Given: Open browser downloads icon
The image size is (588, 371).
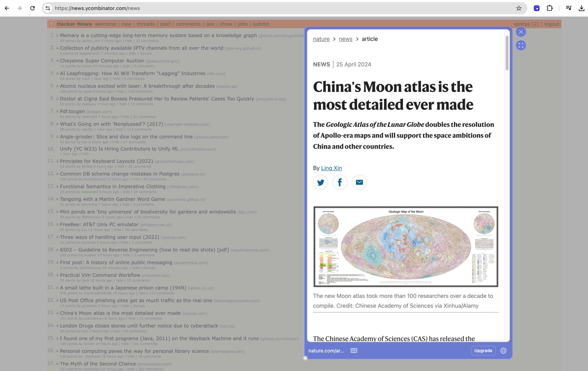Looking at the screenshot, I should 581,8.
